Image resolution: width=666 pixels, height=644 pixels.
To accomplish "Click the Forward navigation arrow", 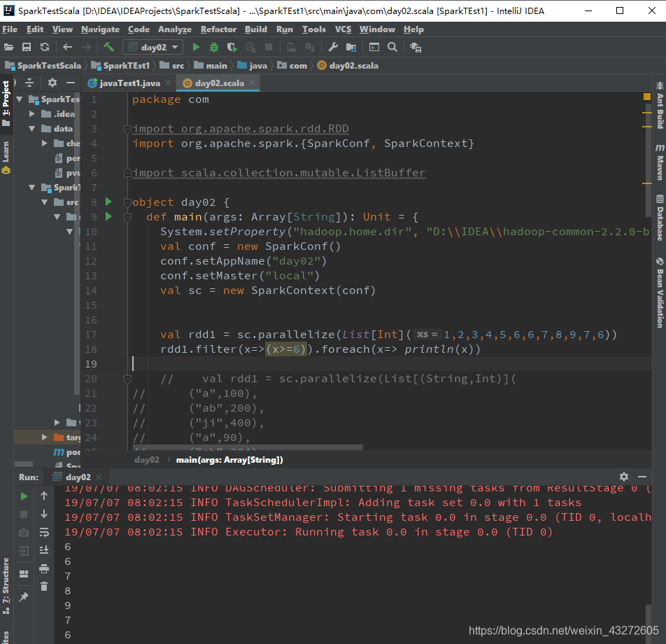I will tap(86, 47).
